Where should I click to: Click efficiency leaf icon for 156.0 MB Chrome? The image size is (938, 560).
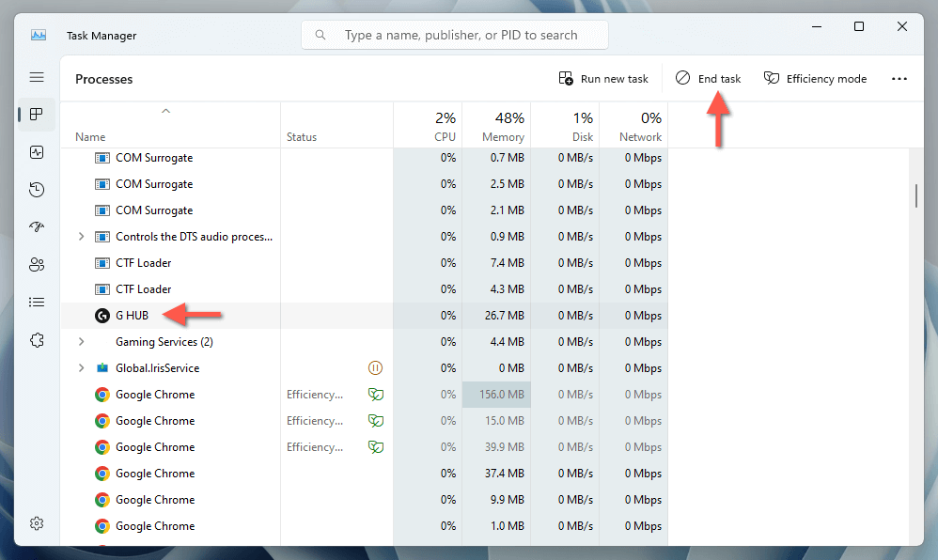[376, 395]
